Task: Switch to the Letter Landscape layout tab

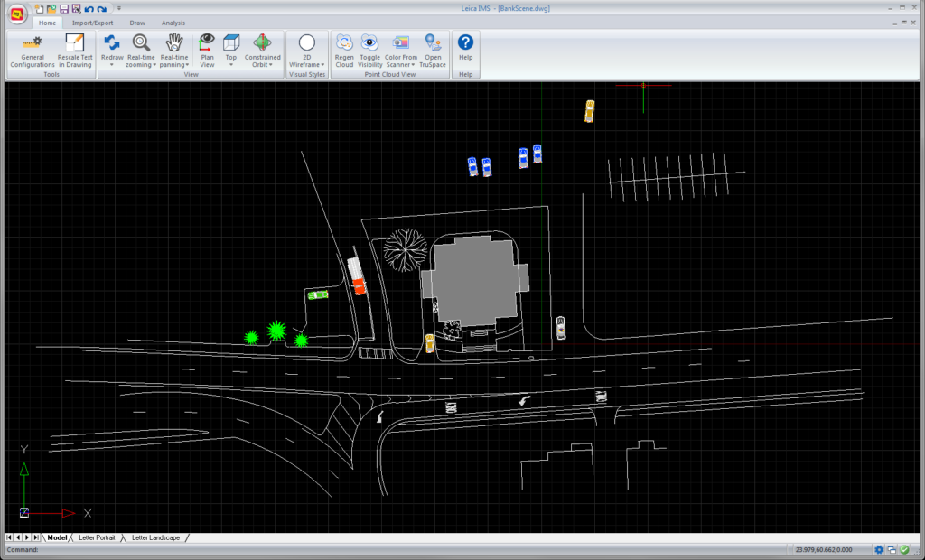Action: (x=155, y=537)
